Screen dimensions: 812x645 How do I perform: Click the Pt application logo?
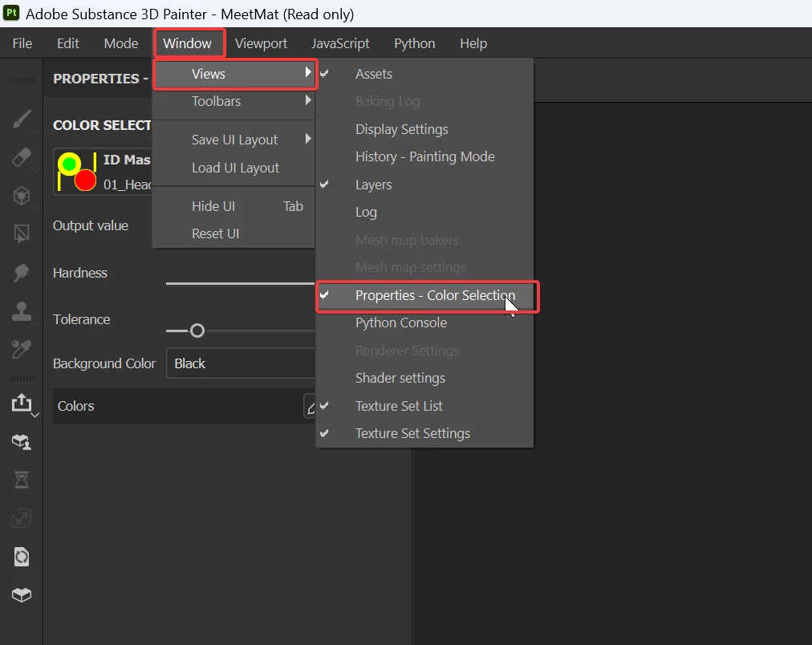[x=11, y=12]
